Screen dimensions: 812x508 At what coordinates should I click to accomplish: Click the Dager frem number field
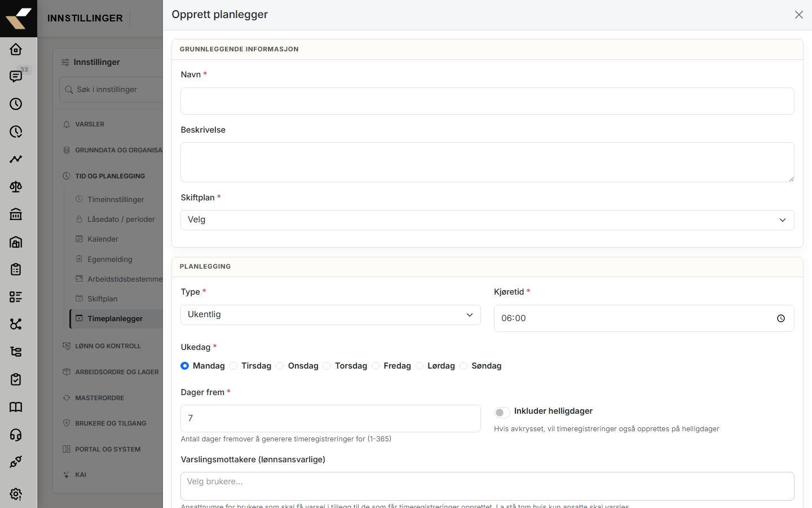pyautogui.click(x=330, y=418)
